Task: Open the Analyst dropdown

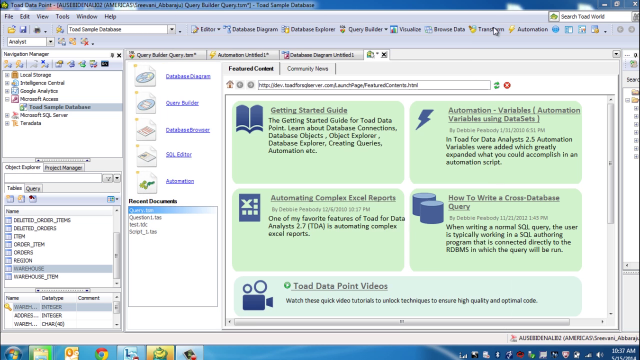Action: point(50,42)
